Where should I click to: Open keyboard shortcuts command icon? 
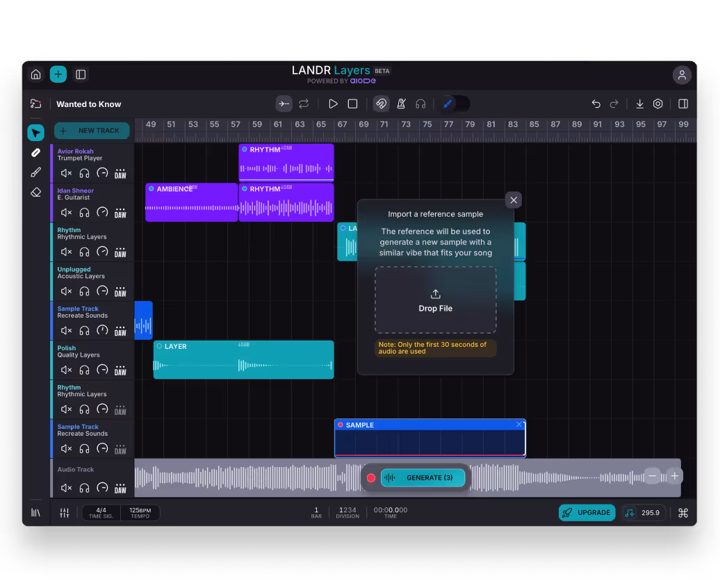coord(683,513)
